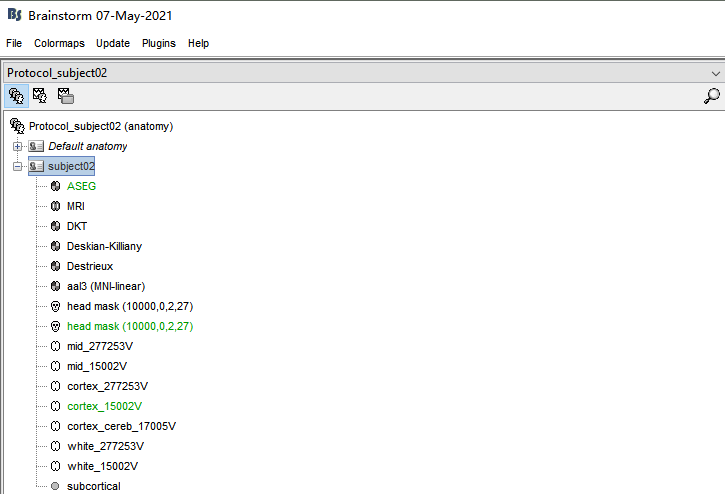Expand the Default anatomy node
Viewport: 725px width, 494px height.
coord(18,146)
